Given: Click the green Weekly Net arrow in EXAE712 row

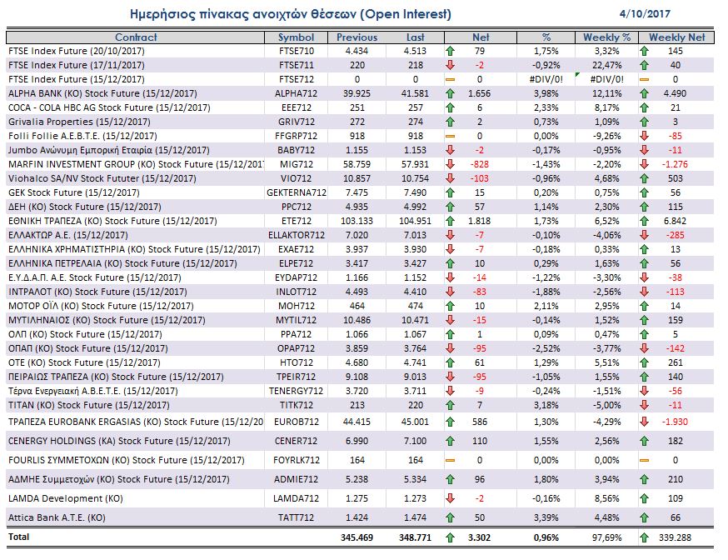Looking at the screenshot, I should [x=644, y=249].
